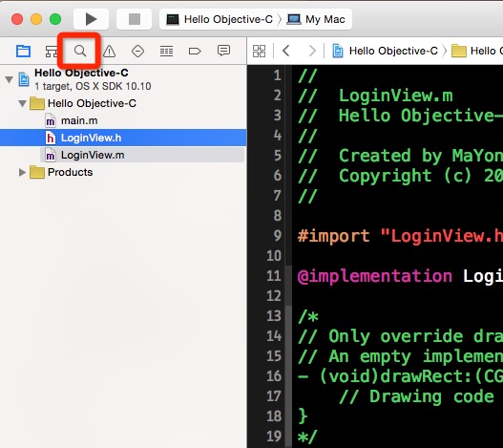
Task: Open main.m in the navigator
Action: coord(123,120)
